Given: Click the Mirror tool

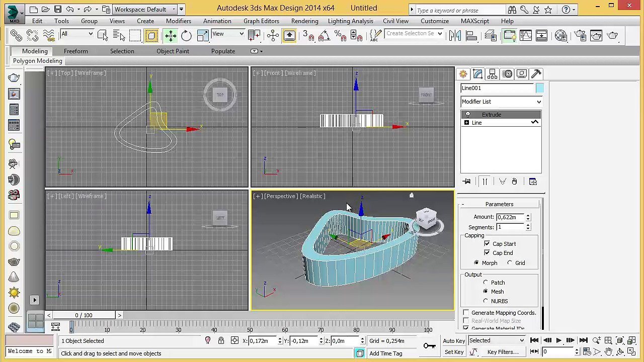Looking at the screenshot, I should 455,35.
